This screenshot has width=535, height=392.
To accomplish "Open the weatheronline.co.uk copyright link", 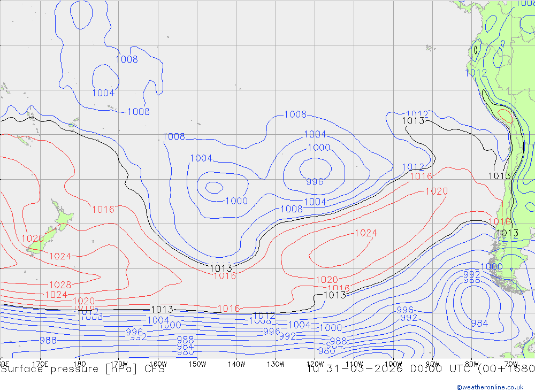I will [490, 387].
